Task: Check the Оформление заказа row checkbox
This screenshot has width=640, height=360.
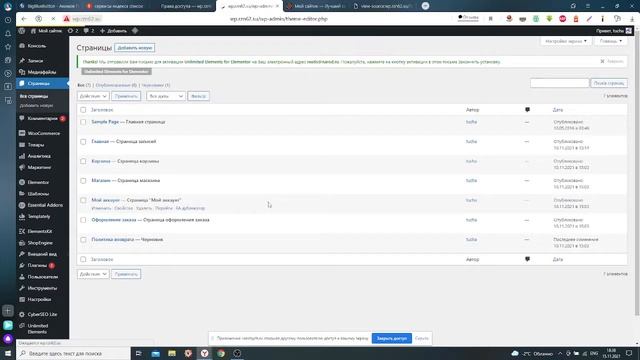Action: [x=83, y=220]
